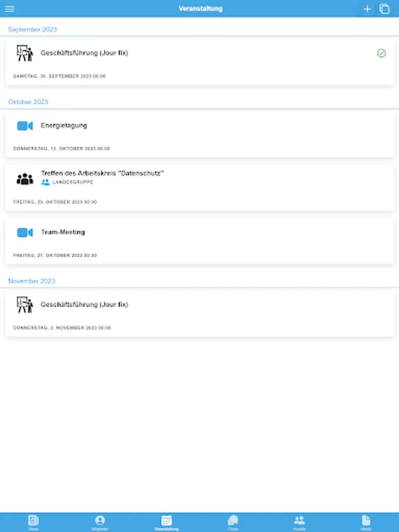Toggle the green attendance checkmark
The height and width of the screenshot is (532, 399).
coord(381,53)
